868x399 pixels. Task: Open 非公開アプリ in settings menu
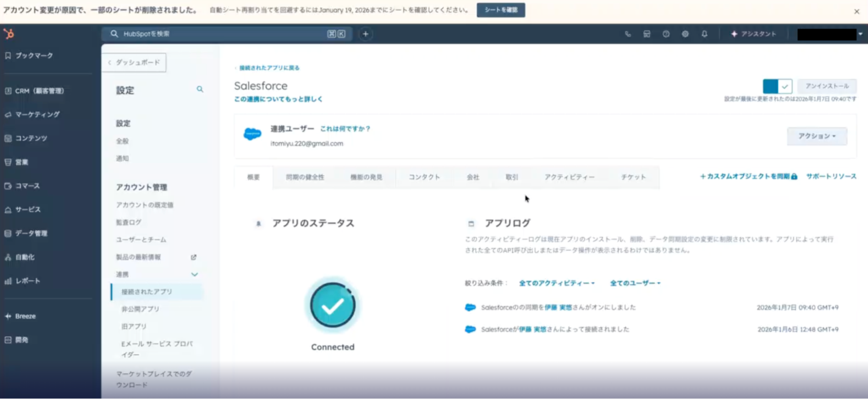[x=140, y=309]
